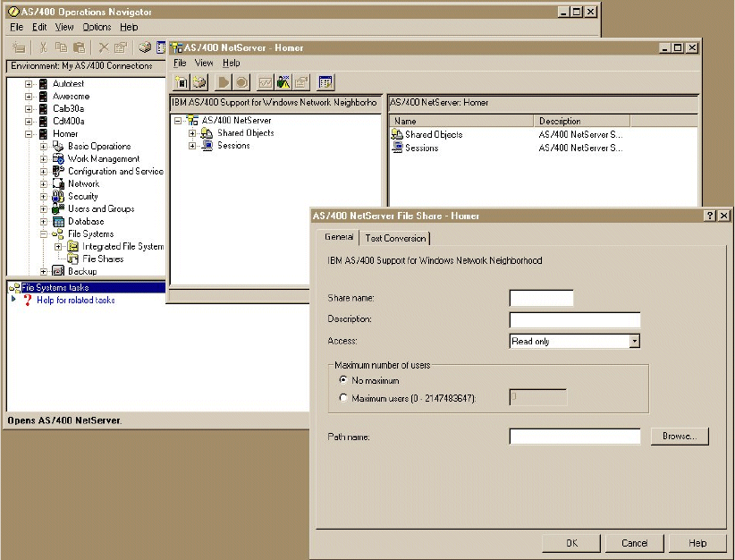This screenshot has width=735, height=560.
Task: Select the No maximum radio button
Action: [343, 380]
